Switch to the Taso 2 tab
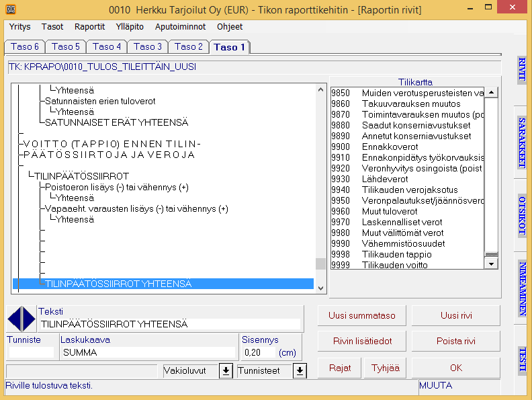 189,47
